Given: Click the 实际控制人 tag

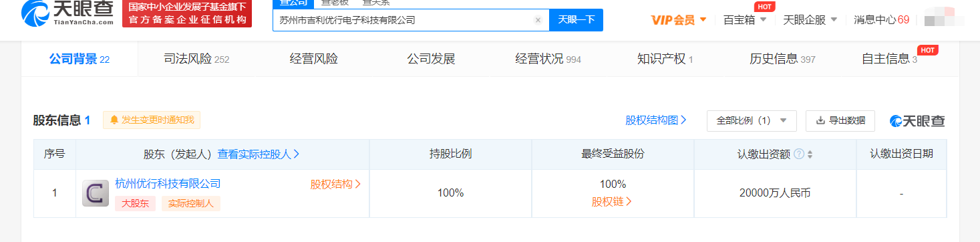Looking at the screenshot, I should tap(191, 203).
